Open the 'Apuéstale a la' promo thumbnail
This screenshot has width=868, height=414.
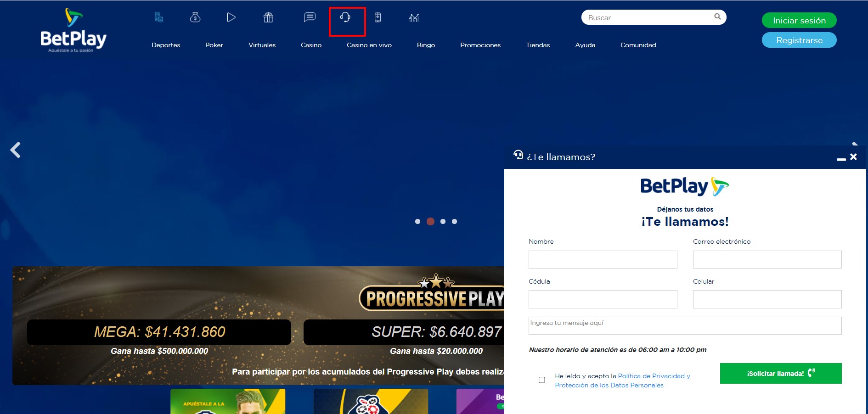(228, 401)
